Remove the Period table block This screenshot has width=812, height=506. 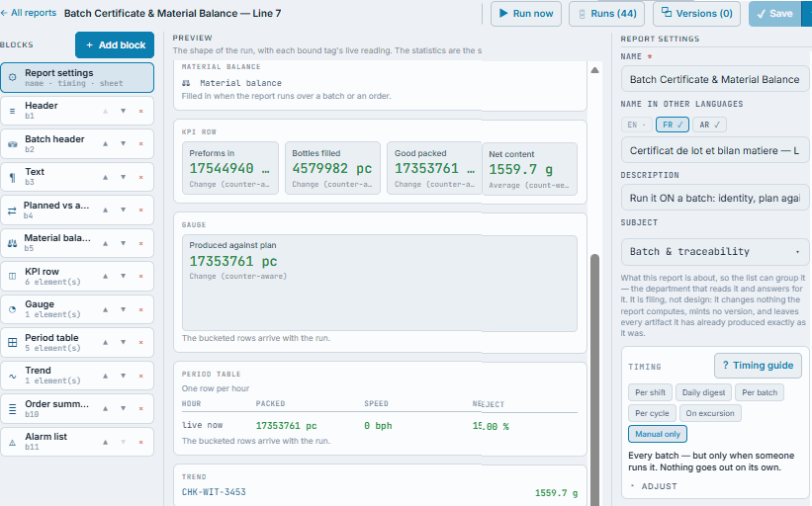click(x=140, y=343)
